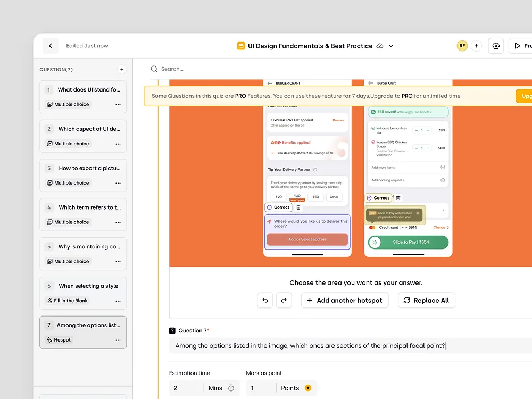This screenshot has height=399, width=532.
Task: Click 'Choose the area you want' text
Action: pyautogui.click(x=356, y=282)
